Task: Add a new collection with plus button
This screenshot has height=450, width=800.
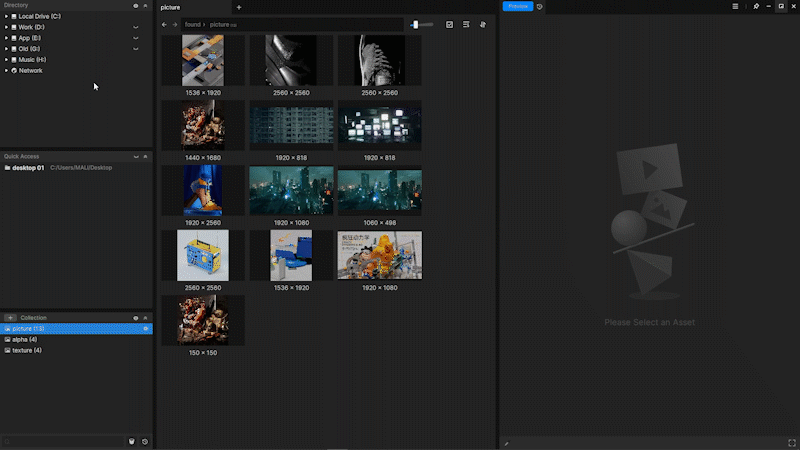Action: tap(10, 317)
